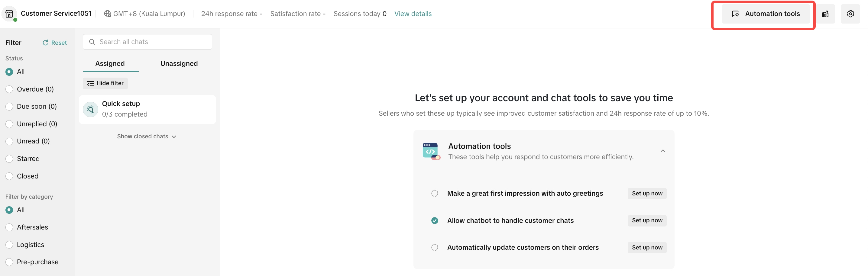
Task: Click the Quick setup lightbulb icon
Action: 90,109
